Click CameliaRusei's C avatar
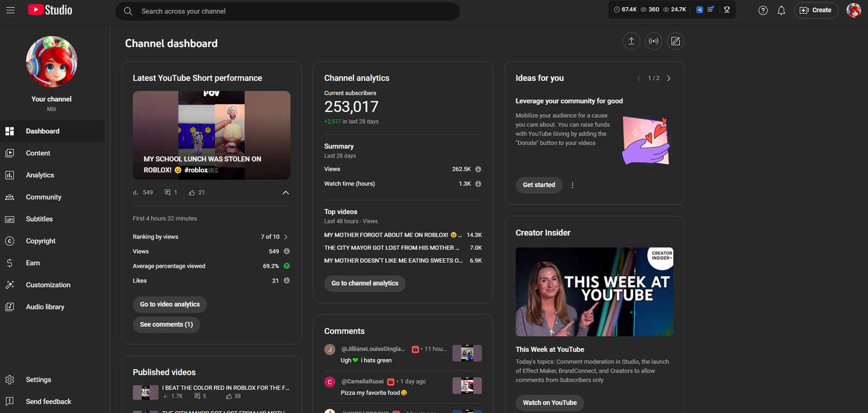 coord(330,382)
